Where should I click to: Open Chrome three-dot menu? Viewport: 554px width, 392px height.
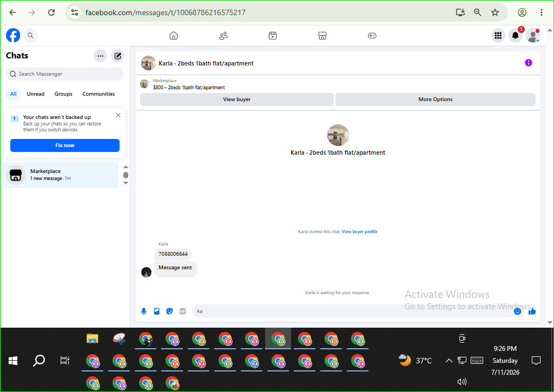click(541, 12)
